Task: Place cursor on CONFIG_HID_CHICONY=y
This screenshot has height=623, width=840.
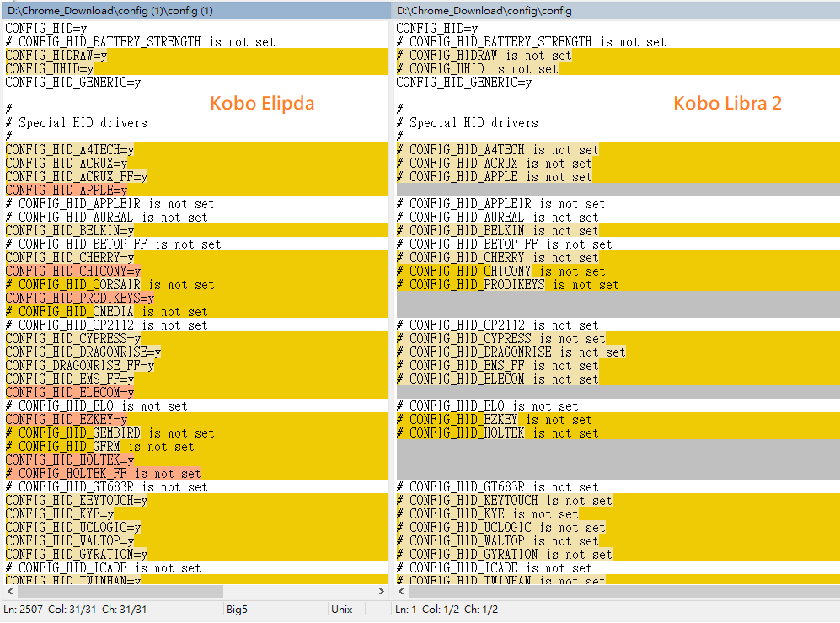Action: [72, 271]
